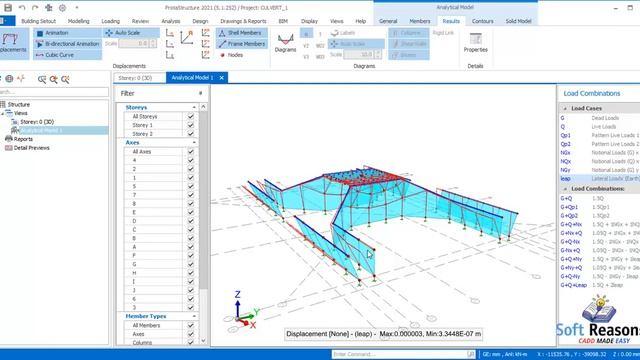640x360 pixels.
Task: Click the resultant displacement axis icon
Action: click(187, 38)
